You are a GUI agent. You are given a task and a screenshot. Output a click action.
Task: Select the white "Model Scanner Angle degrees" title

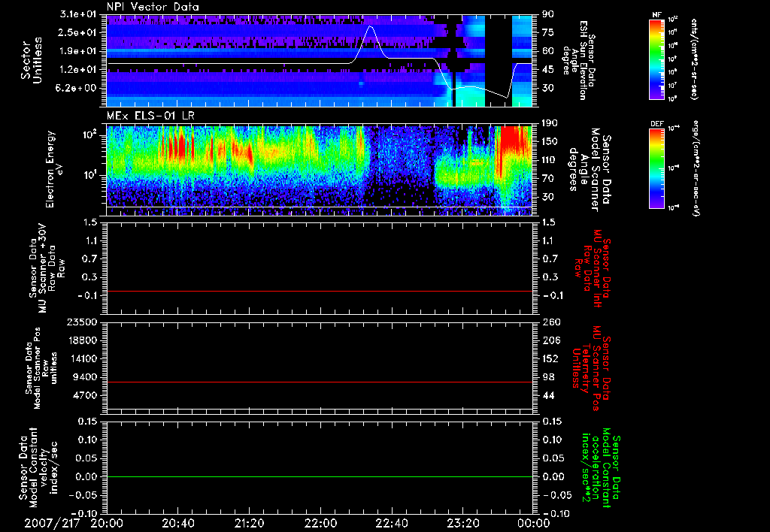point(590,170)
